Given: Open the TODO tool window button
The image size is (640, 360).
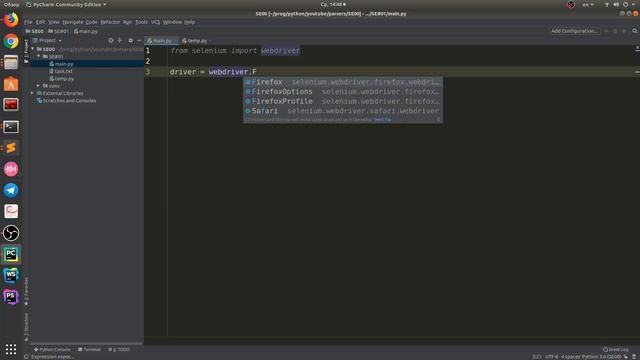Looking at the screenshot, I should 119,349.
